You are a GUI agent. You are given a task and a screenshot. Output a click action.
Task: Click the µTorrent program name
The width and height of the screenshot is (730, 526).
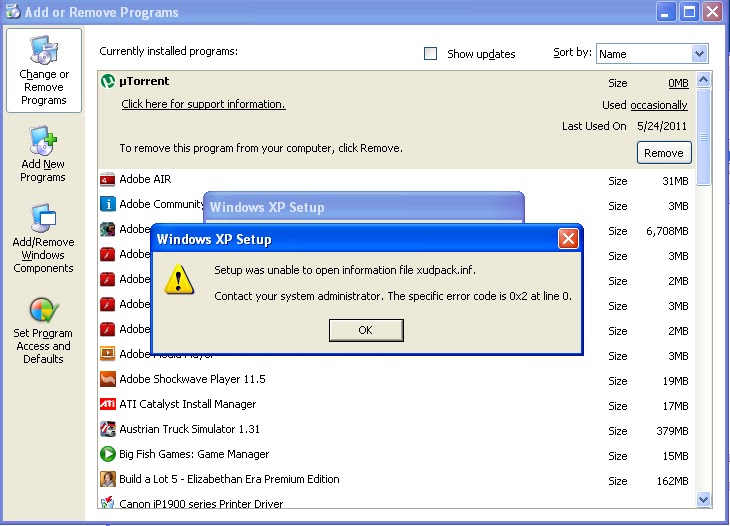click(x=144, y=81)
